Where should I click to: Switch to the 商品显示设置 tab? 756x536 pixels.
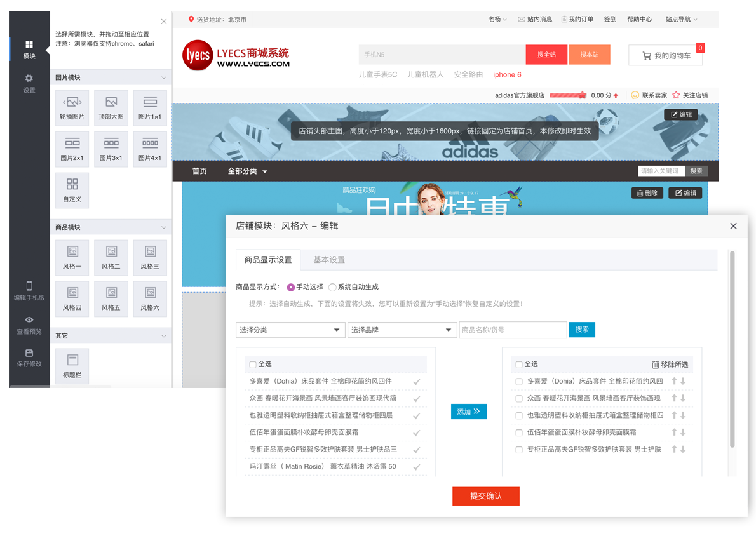coord(268,260)
